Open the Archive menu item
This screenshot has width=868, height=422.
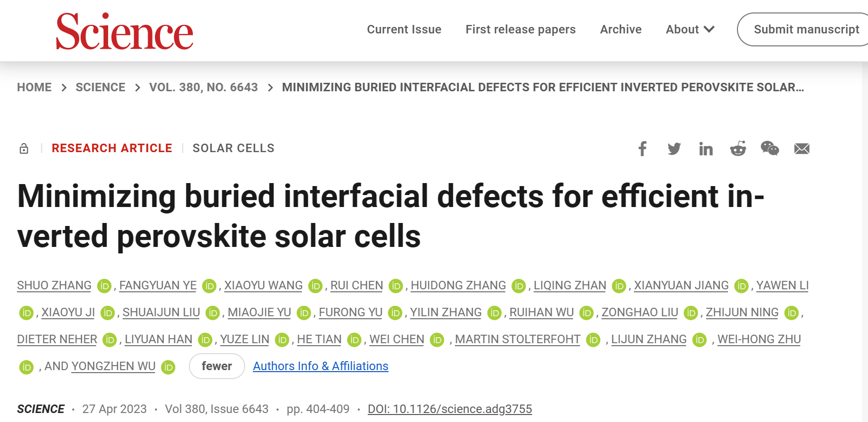[x=620, y=29]
